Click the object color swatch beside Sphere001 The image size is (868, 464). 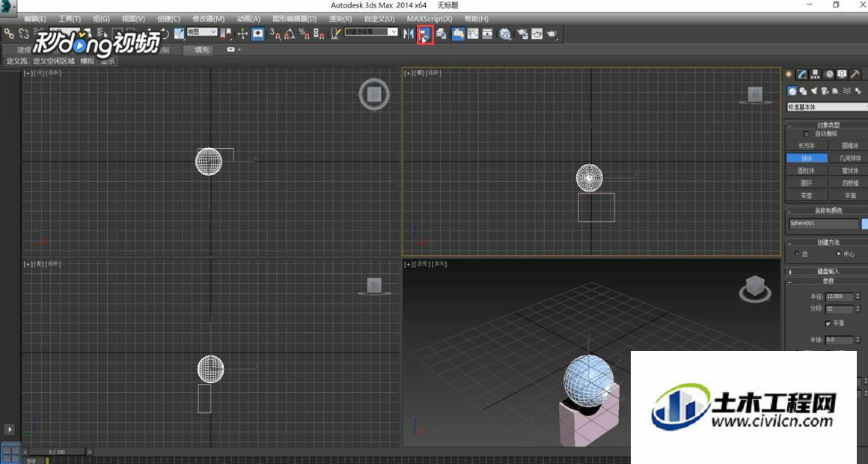pyautogui.click(x=865, y=224)
